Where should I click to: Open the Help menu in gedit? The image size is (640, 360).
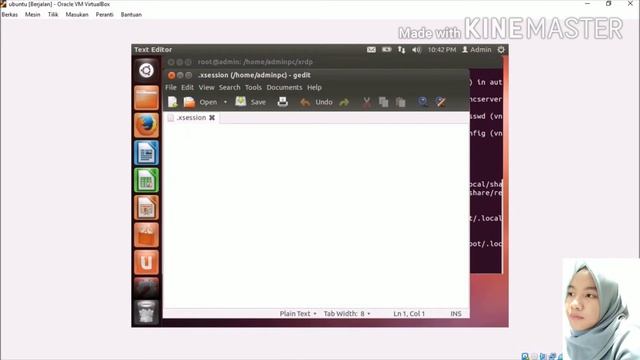[x=314, y=87]
